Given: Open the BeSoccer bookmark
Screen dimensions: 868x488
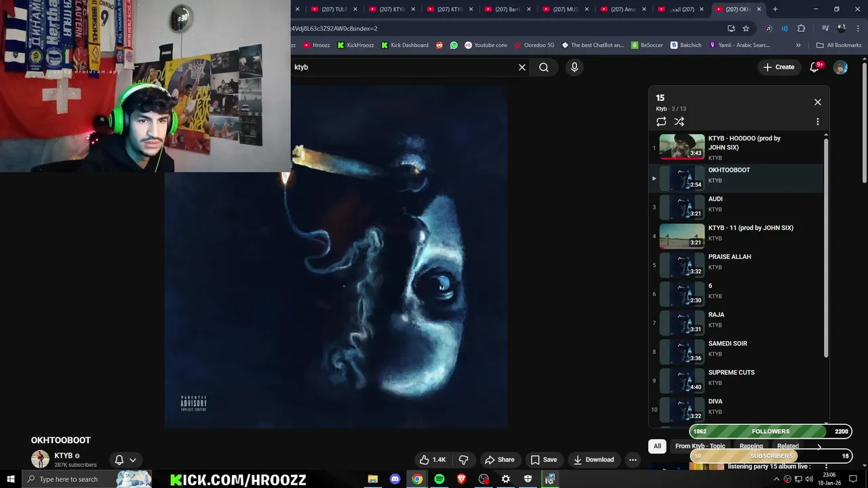Looking at the screenshot, I should pyautogui.click(x=647, y=45).
